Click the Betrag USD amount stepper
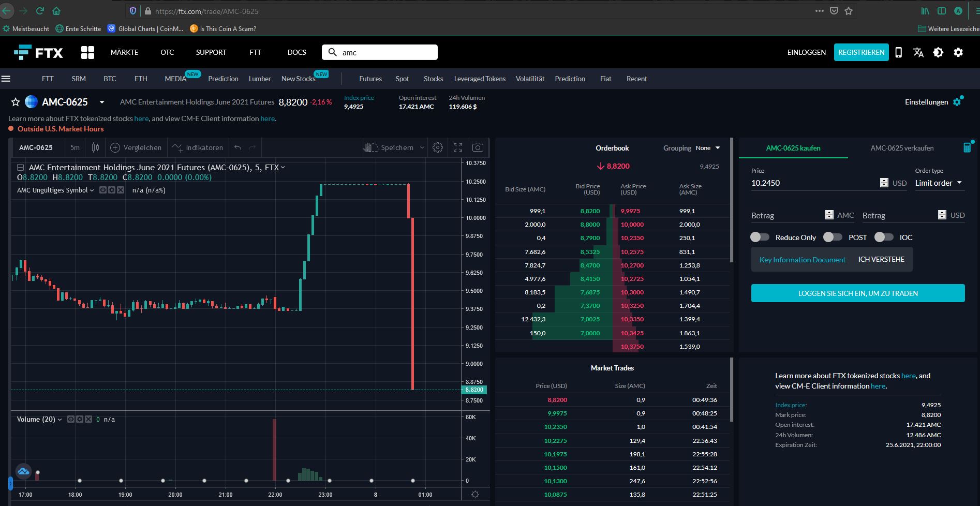 [x=942, y=215]
